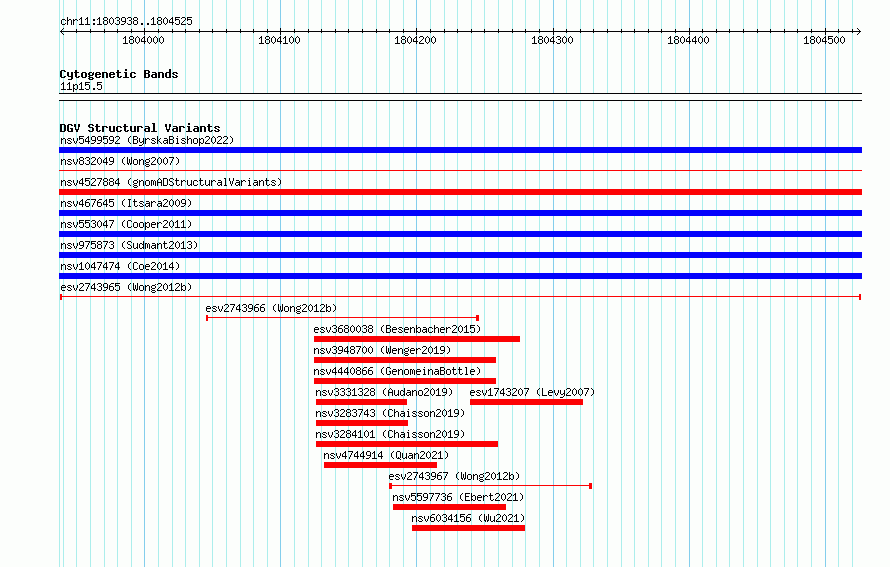Select the blue bar for nsv5499592
Screen dimensions: 890x567
click(460, 150)
